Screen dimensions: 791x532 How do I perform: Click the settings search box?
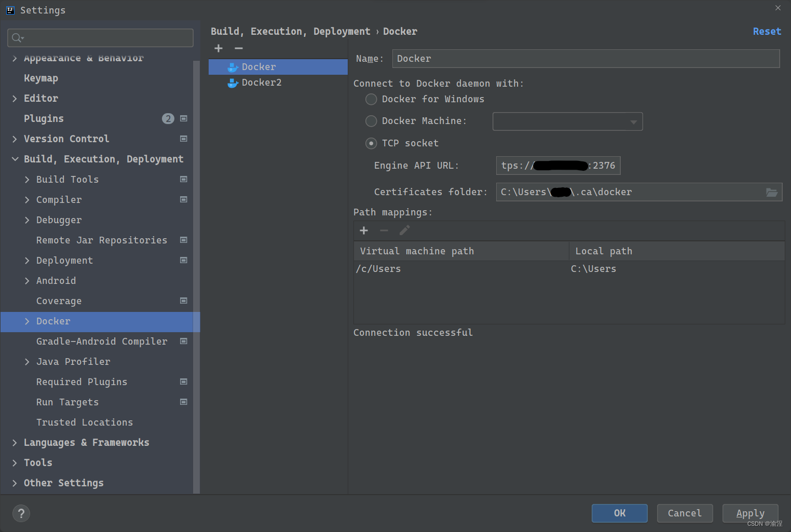point(101,38)
